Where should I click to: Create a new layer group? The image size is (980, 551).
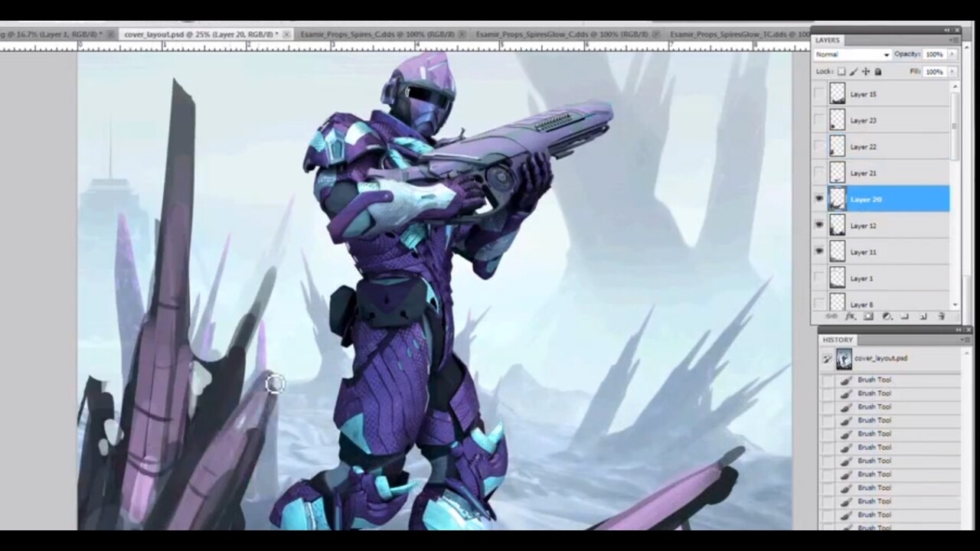coord(905,317)
